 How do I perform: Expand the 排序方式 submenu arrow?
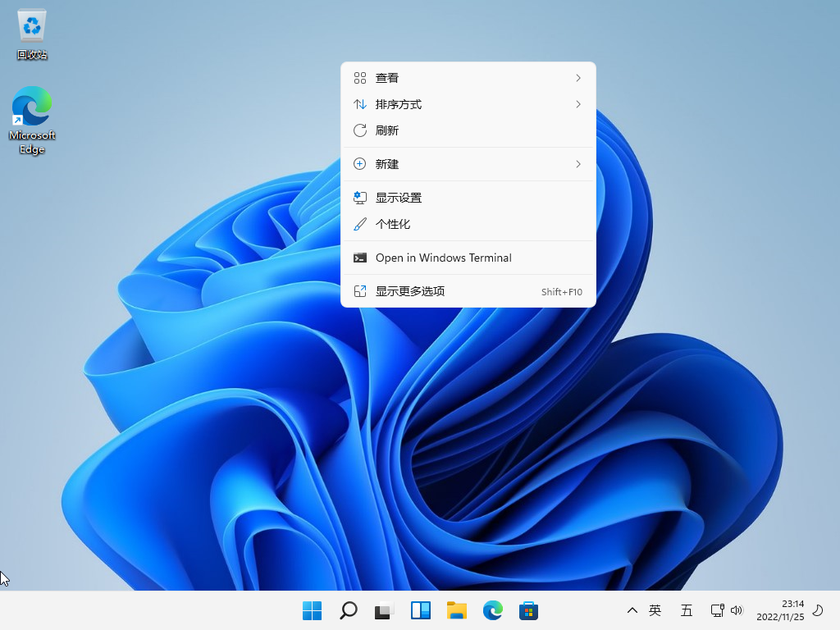pyautogui.click(x=578, y=104)
